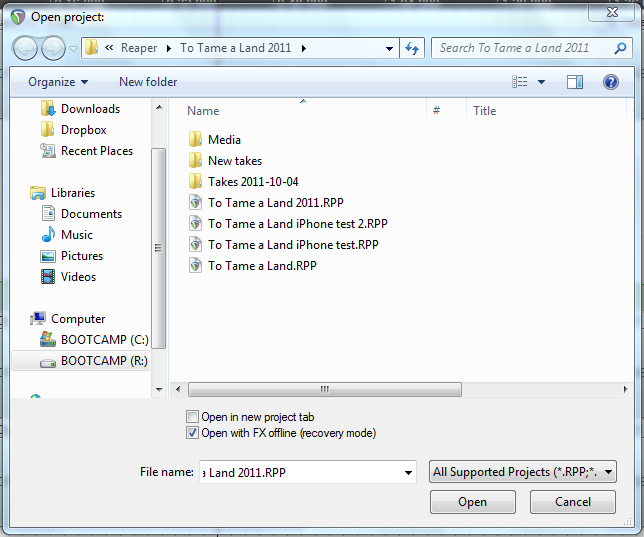Sort by the # column header
This screenshot has height=537, width=644.
click(x=437, y=111)
